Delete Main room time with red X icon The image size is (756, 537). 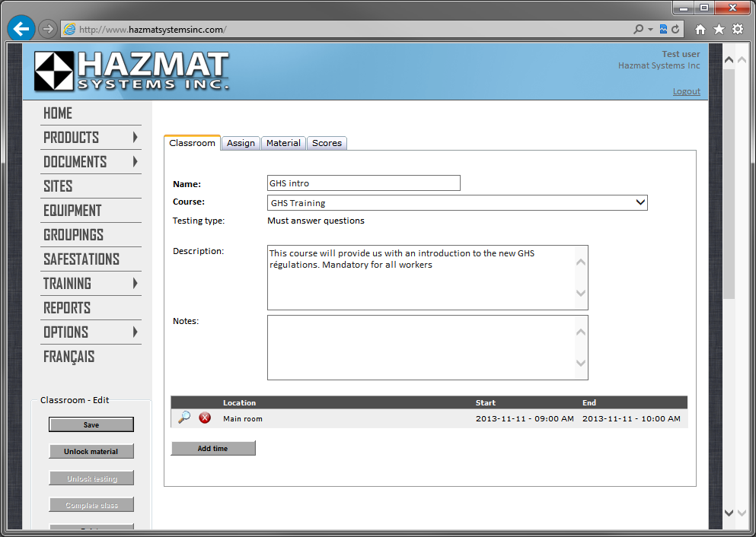click(205, 418)
